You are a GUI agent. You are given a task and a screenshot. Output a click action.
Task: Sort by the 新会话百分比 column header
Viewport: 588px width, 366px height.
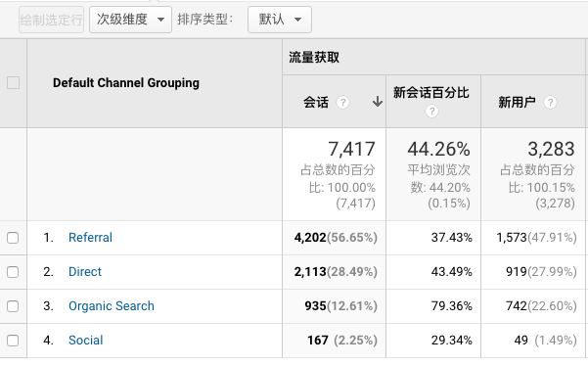(x=431, y=93)
